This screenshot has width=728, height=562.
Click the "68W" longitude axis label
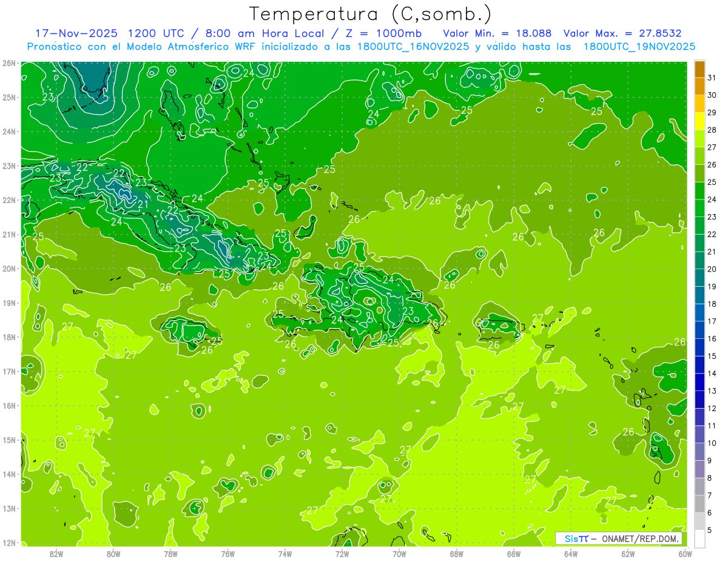[x=457, y=554]
